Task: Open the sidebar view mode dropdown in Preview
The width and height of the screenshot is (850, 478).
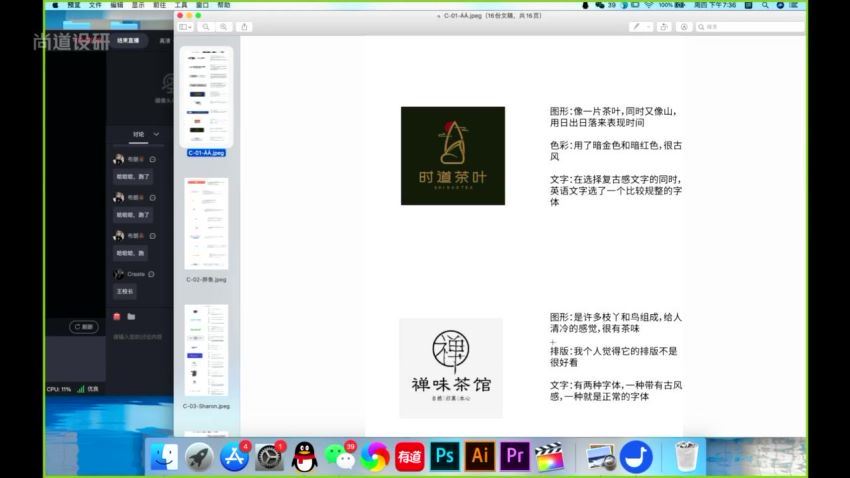Action: pos(185,27)
